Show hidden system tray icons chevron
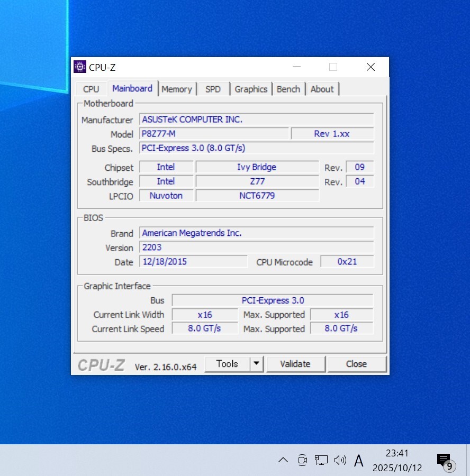The height and width of the screenshot is (476, 470). [x=283, y=460]
